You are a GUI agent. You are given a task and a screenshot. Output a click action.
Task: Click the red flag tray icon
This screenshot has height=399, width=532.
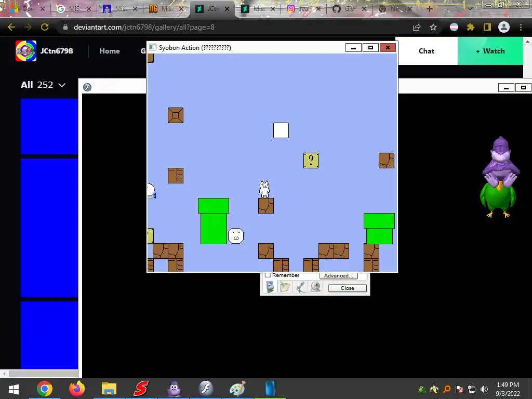tap(459, 389)
